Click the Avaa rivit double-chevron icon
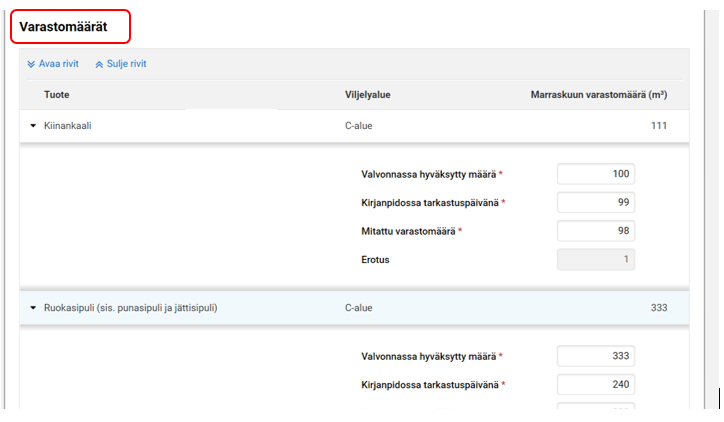 coord(31,64)
